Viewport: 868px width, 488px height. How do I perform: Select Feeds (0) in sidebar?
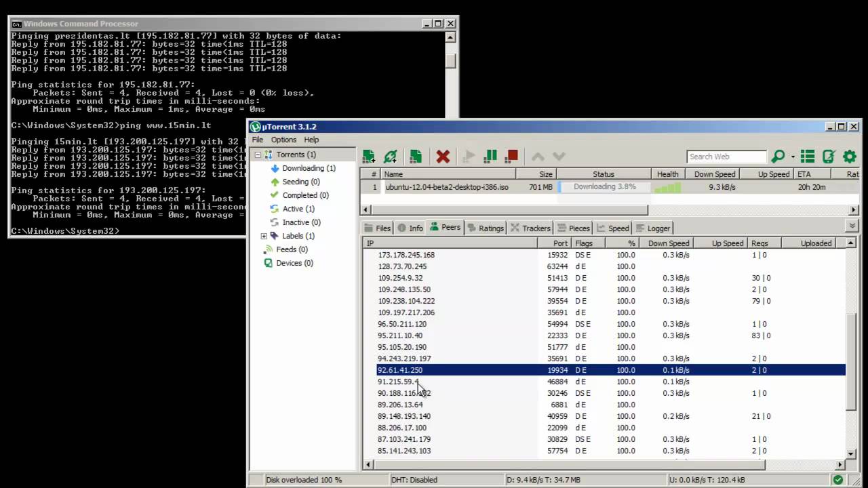(285, 249)
